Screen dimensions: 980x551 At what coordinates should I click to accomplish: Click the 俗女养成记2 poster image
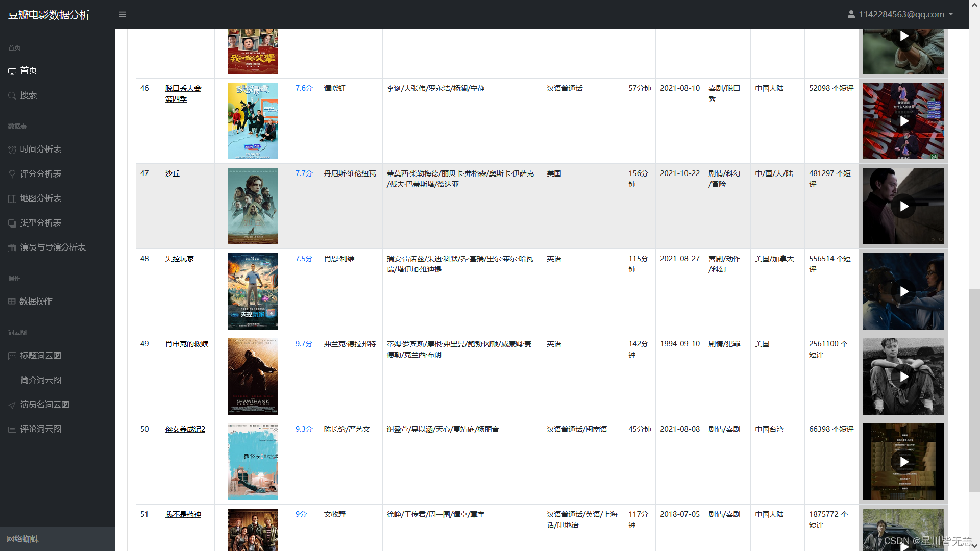[x=253, y=462]
